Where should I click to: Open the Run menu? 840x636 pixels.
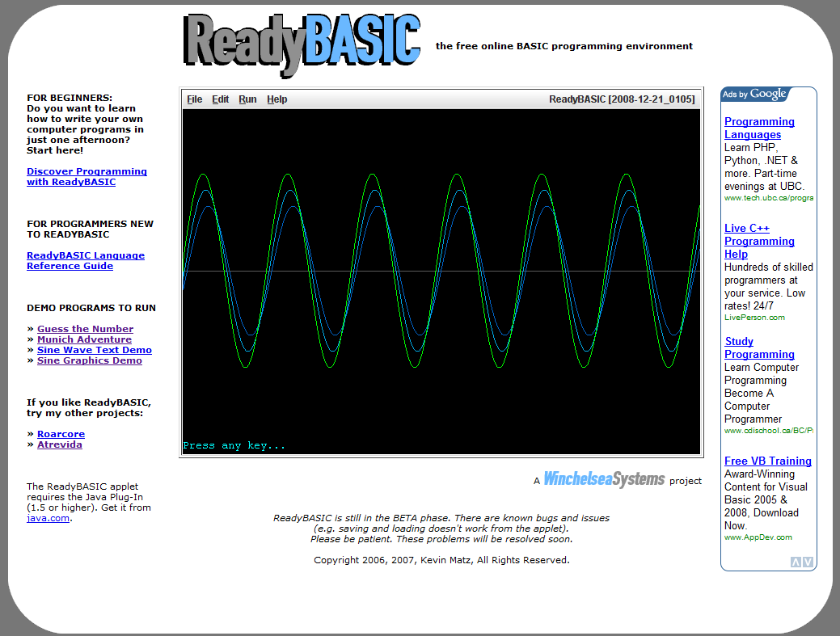(x=247, y=99)
